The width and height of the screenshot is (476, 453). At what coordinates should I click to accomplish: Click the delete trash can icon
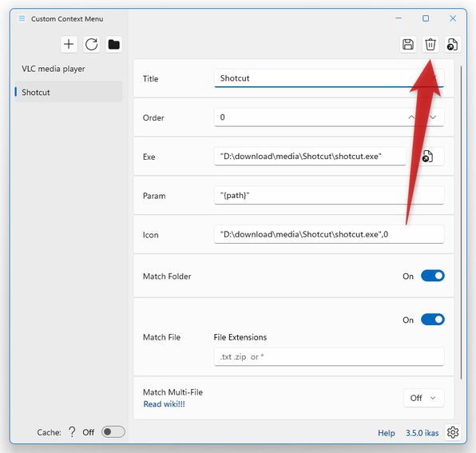tap(430, 44)
